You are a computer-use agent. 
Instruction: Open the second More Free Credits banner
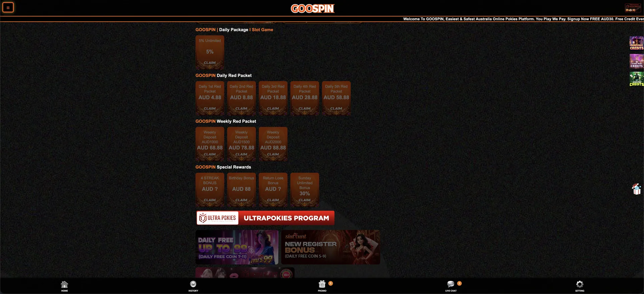tap(636, 61)
